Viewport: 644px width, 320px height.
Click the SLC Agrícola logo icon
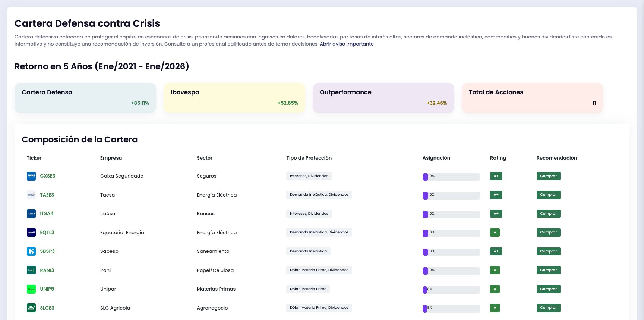[x=31, y=308]
